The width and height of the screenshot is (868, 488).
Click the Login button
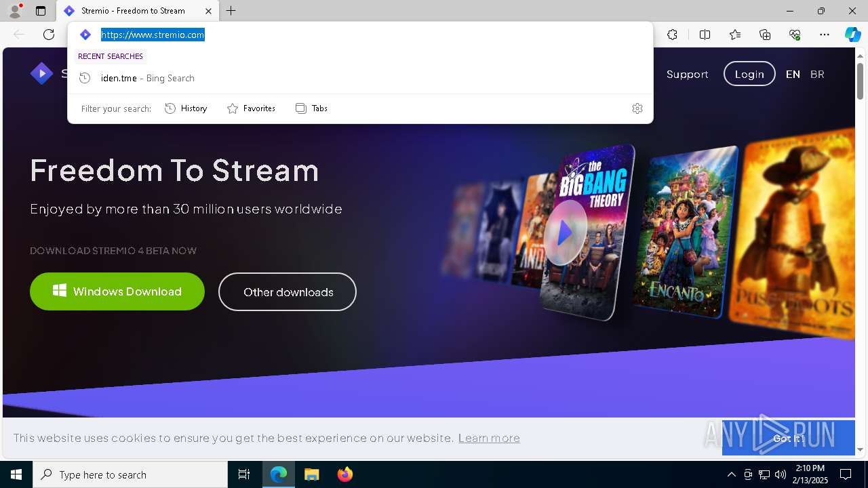(749, 74)
